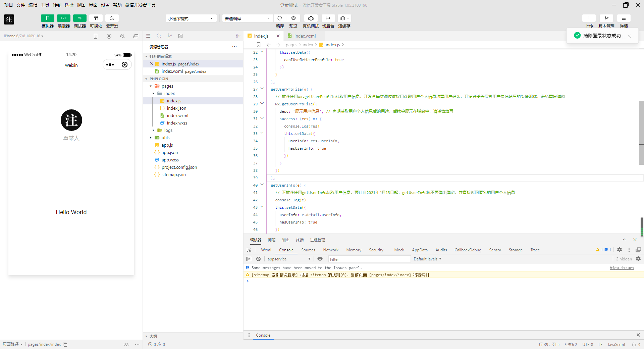This screenshot has height=349, width=644.
Task: Open the 详情 details panel
Action: 624,18
